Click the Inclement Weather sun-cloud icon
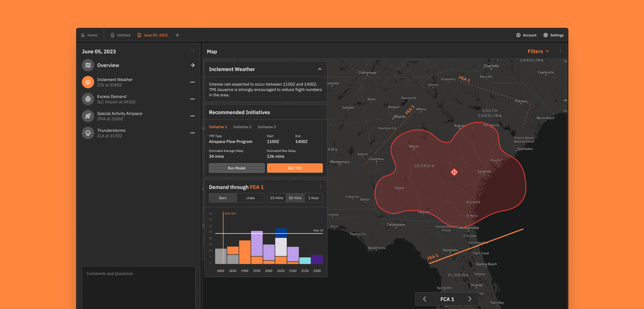 [x=88, y=82]
